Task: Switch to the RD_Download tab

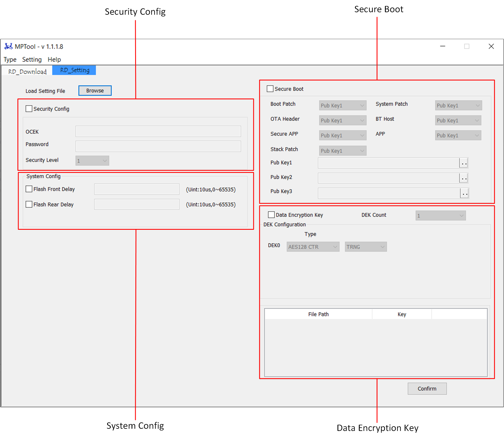Action: [27, 72]
